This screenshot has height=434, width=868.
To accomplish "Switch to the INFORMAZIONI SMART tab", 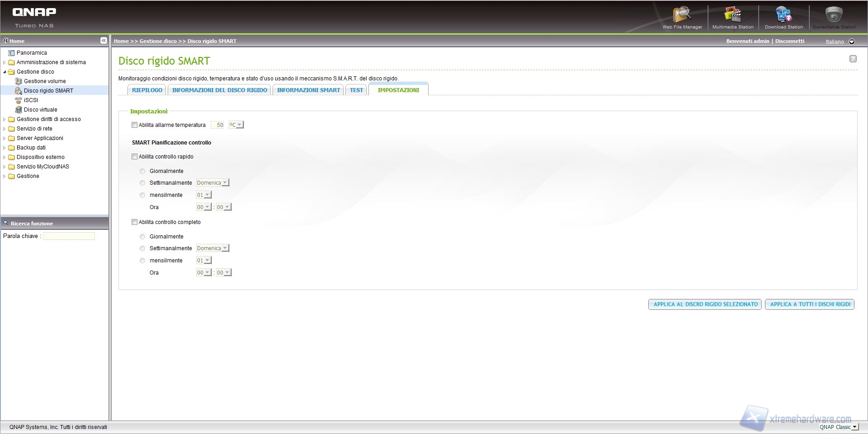I will (x=308, y=90).
